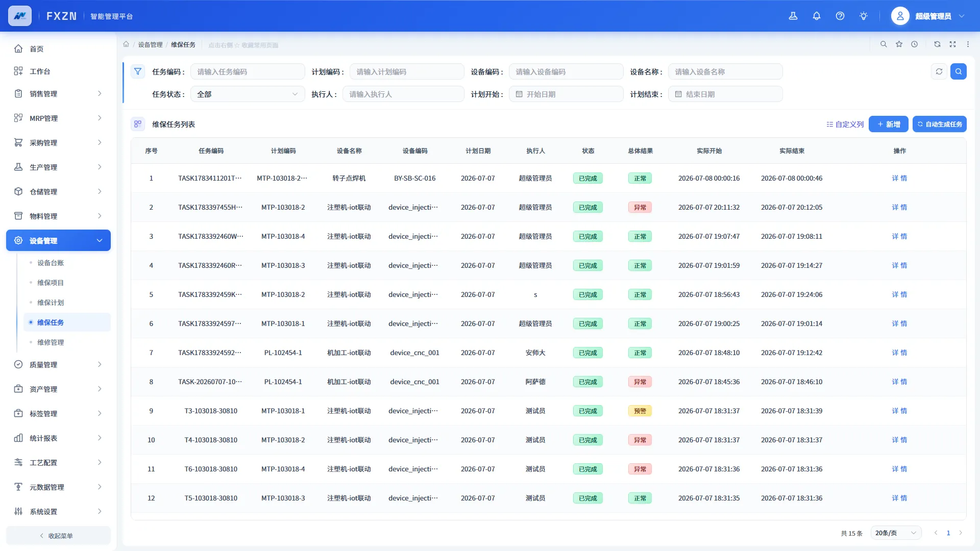Click the page refresh icon in breadcrumb bar
980x551 pixels.
pos(937,44)
